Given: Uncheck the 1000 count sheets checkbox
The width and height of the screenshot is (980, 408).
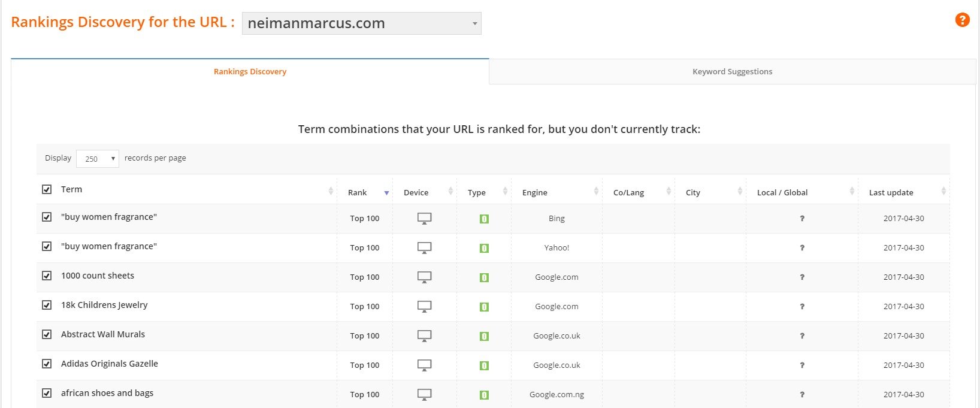Looking at the screenshot, I should (x=47, y=276).
